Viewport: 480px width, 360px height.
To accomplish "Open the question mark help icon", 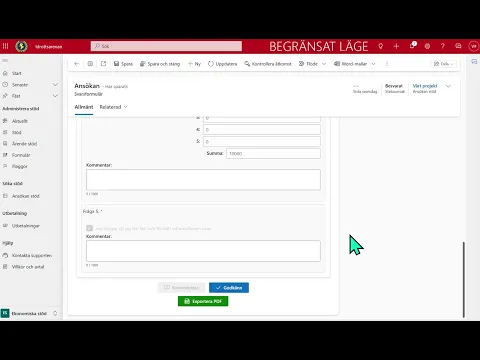I will [x=443, y=46].
